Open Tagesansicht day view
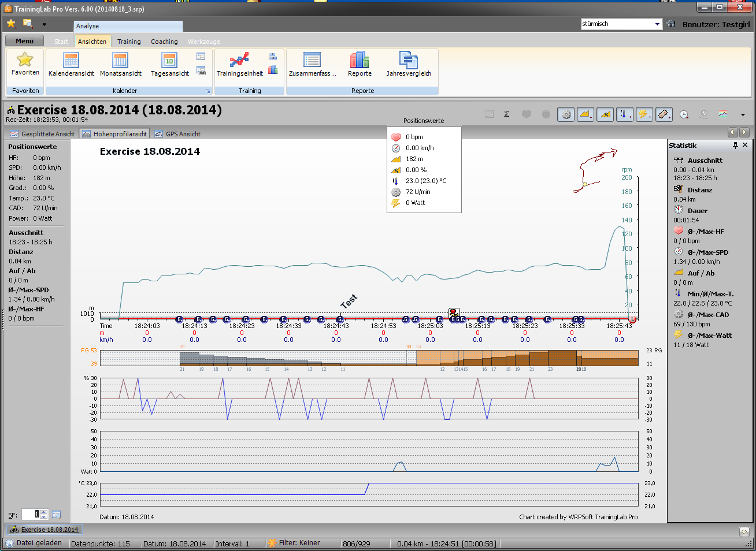Screen dimensions: 756x551 tap(170, 64)
